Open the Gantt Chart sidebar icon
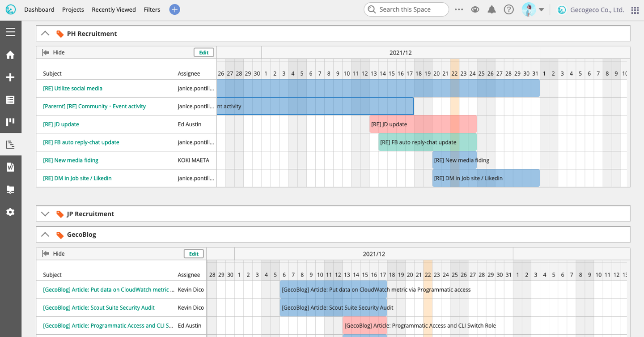644x337 pixels. pyautogui.click(x=11, y=145)
